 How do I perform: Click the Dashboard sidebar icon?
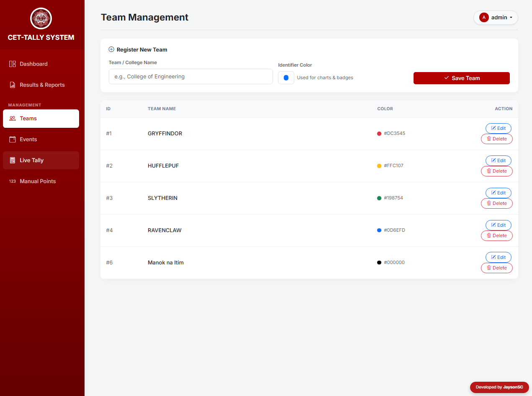(12, 64)
